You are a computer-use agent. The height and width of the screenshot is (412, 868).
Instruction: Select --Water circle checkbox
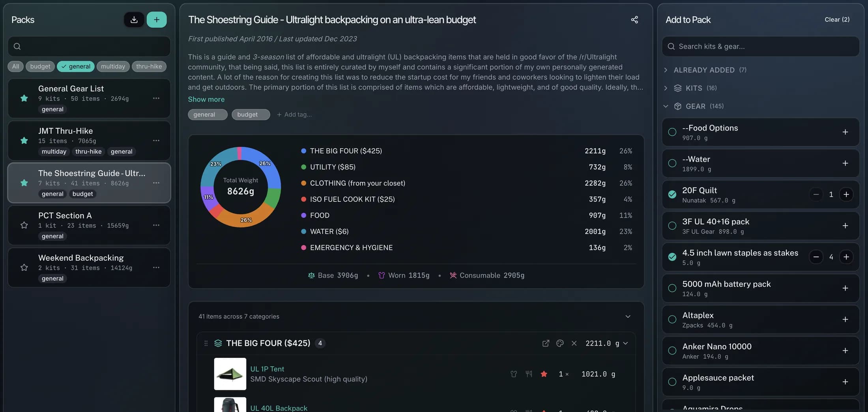(x=672, y=163)
